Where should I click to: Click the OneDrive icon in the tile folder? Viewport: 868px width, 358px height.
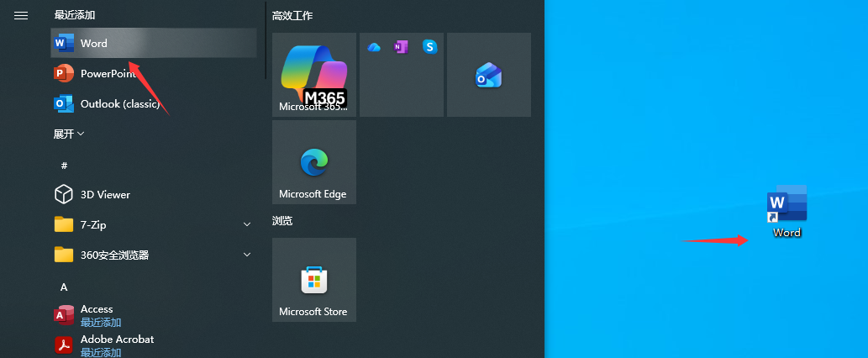coord(374,47)
